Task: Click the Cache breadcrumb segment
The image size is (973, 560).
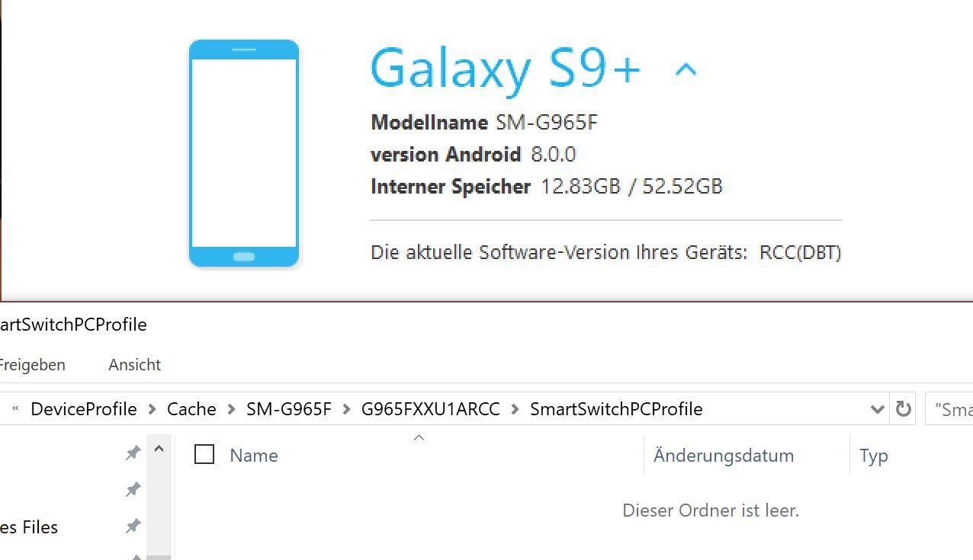Action: (191, 409)
